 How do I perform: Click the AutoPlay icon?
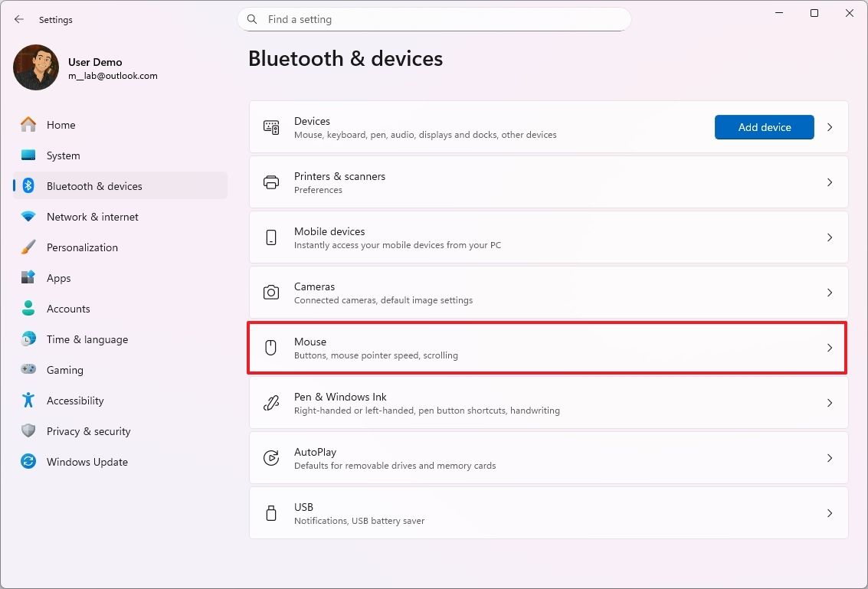pyautogui.click(x=270, y=457)
